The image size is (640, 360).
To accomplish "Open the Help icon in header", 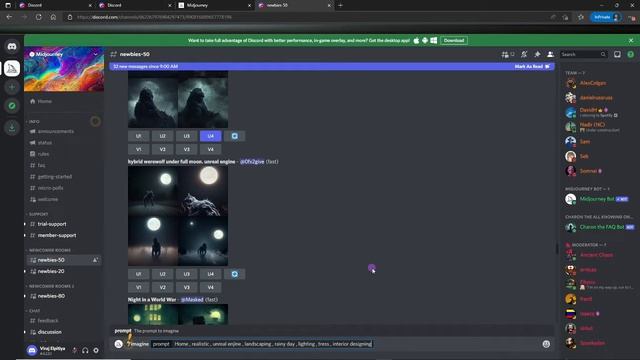I will [631, 54].
